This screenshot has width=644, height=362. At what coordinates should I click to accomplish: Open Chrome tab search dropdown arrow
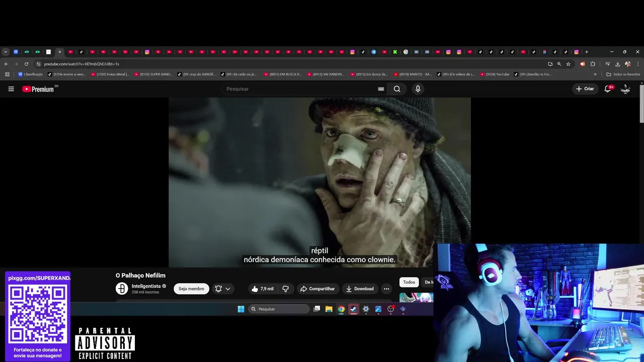tap(6, 52)
